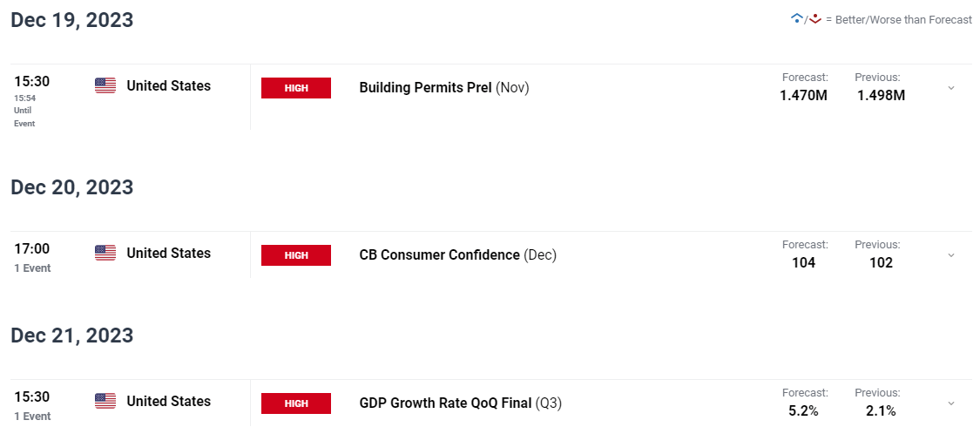Select the Dec 19, 2023 date heading

coord(72,20)
